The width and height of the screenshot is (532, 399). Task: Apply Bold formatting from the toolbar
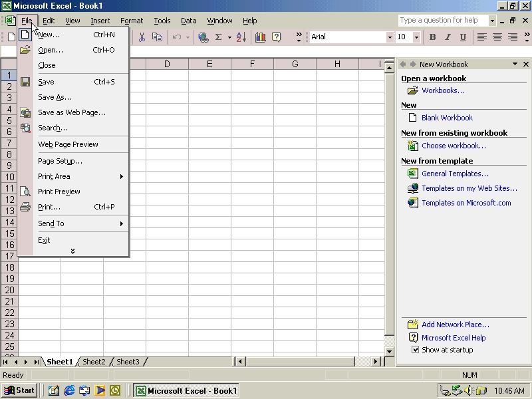[433, 37]
